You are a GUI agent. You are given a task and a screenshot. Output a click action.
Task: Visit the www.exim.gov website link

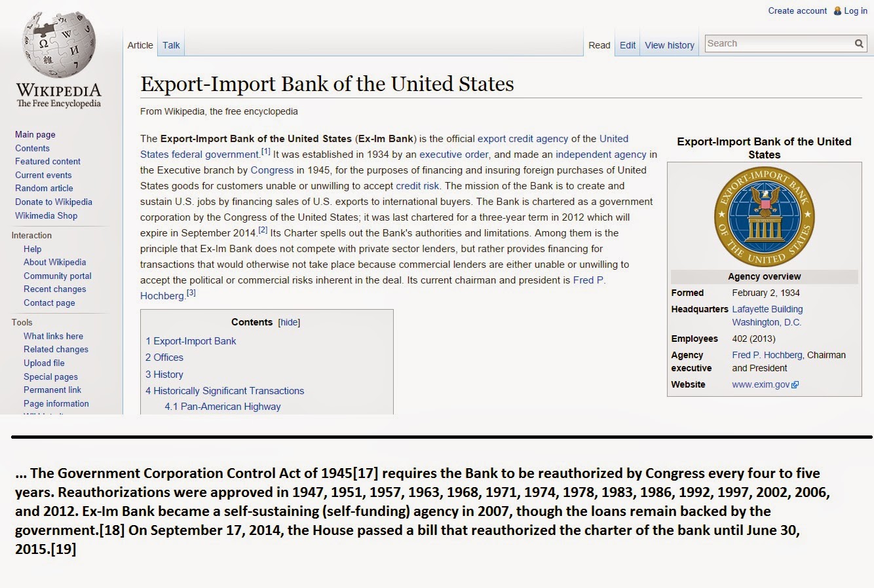coord(761,384)
